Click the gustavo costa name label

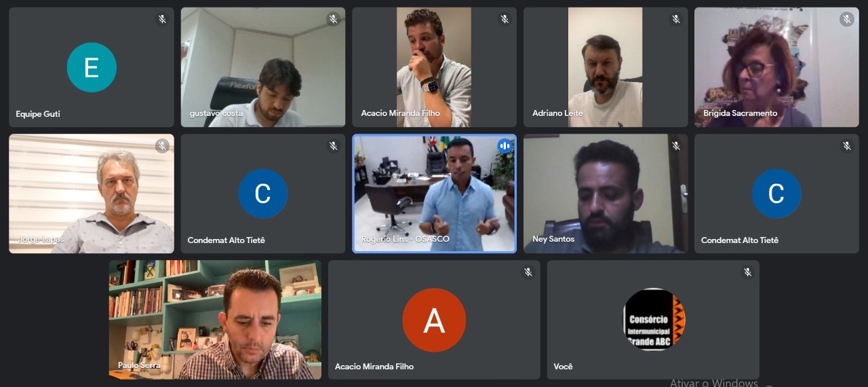[216, 113]
